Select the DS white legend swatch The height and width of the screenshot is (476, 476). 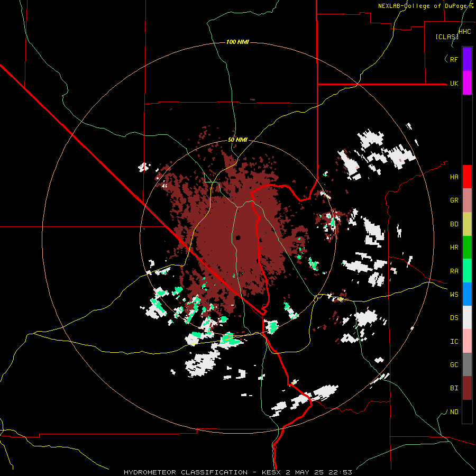[467, 317]
